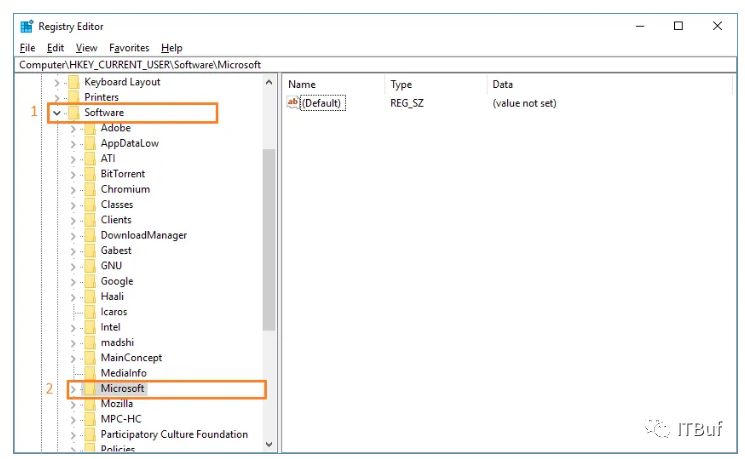Click the Registry Editor title bar icon

coord(27,27)
